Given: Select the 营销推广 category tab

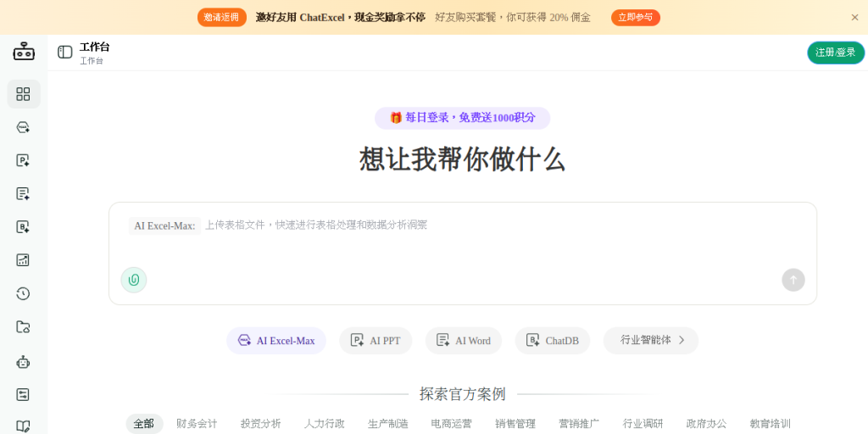Looking at the screenshot, I should 579,424.
